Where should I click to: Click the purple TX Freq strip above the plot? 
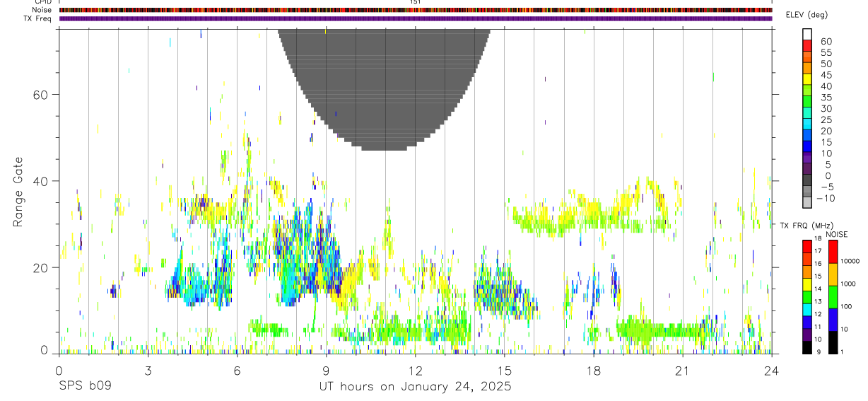coord(416,18)
